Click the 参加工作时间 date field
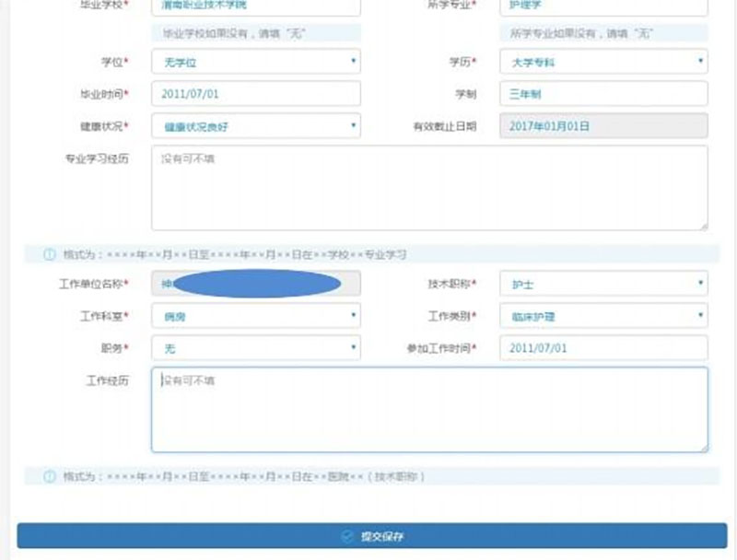 coord(603,348)
